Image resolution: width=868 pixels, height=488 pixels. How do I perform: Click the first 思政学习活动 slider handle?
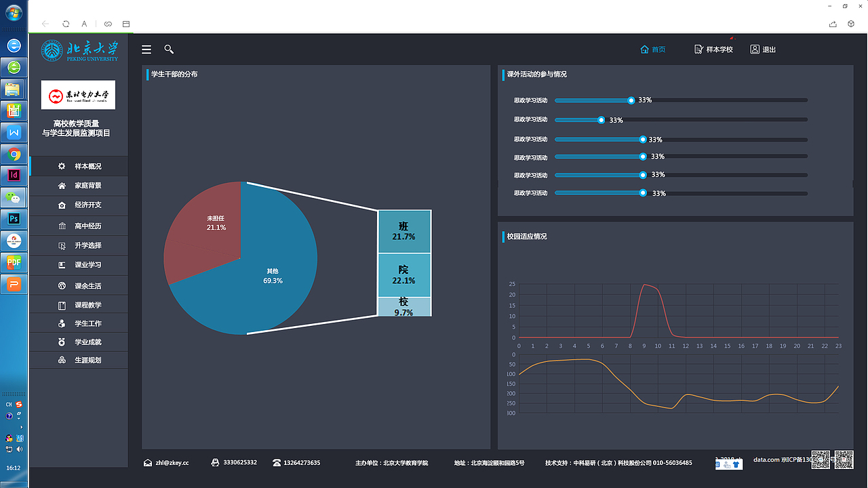(x=631, y=100)
